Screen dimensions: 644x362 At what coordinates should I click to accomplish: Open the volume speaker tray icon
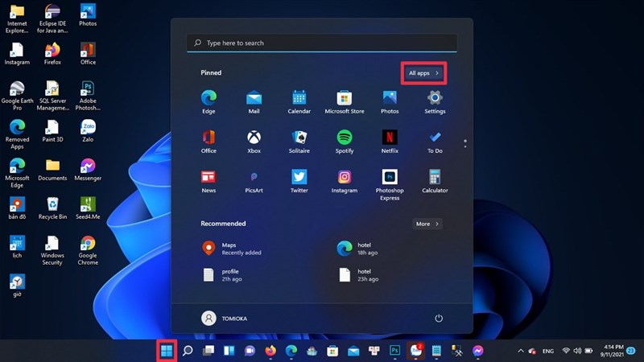577,351
